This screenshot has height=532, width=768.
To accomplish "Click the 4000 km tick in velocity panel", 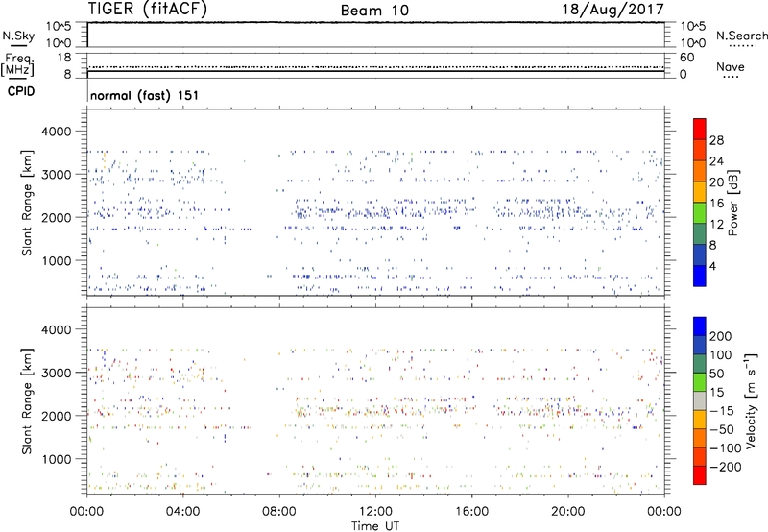I will [57, 329].
